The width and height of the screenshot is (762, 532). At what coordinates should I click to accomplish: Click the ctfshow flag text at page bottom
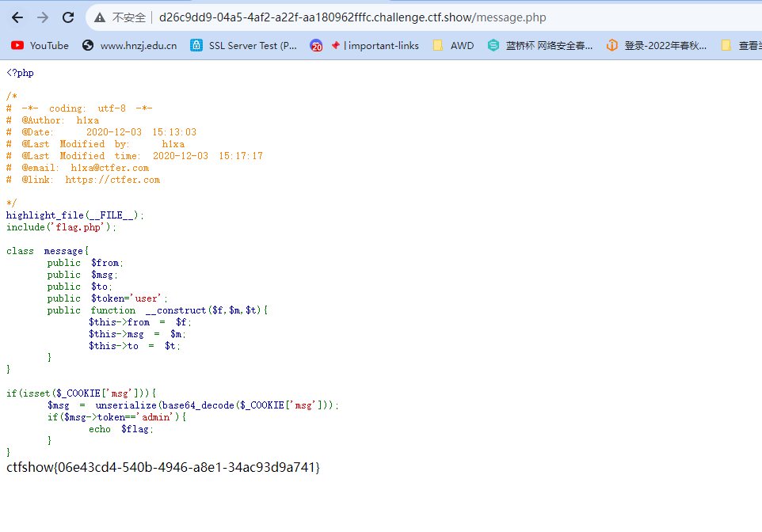click(163, 467)
